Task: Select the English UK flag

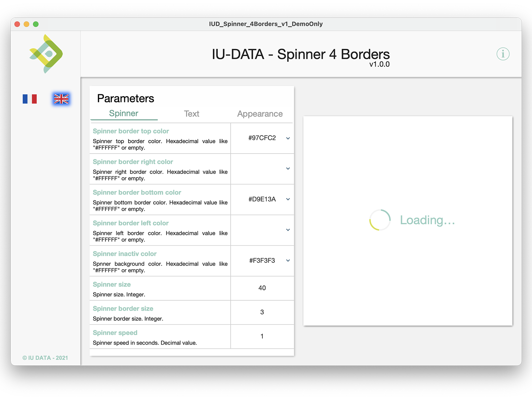Action: click(61, 99)
